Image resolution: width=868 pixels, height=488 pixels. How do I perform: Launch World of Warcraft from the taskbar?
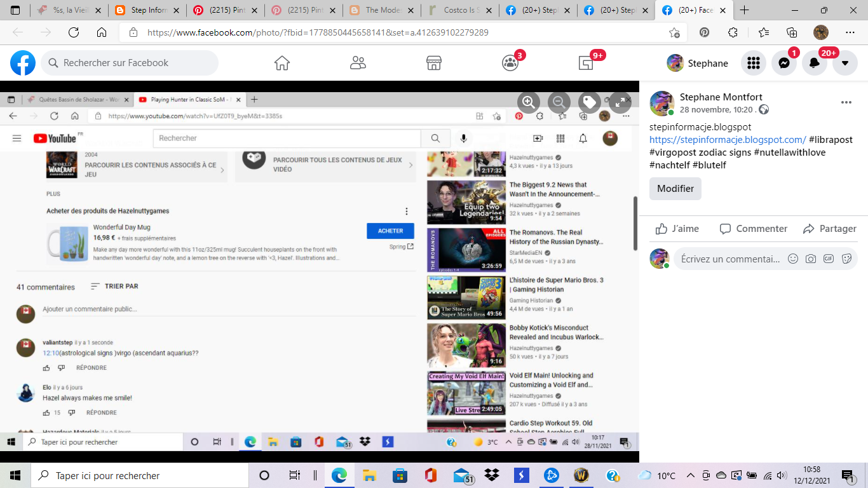(x=582, y=475)
